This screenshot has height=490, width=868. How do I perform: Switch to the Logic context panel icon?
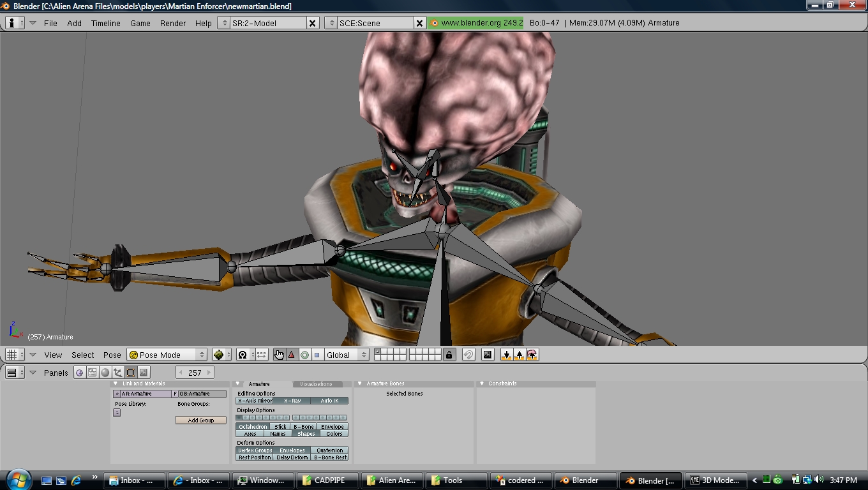[79, 373]
